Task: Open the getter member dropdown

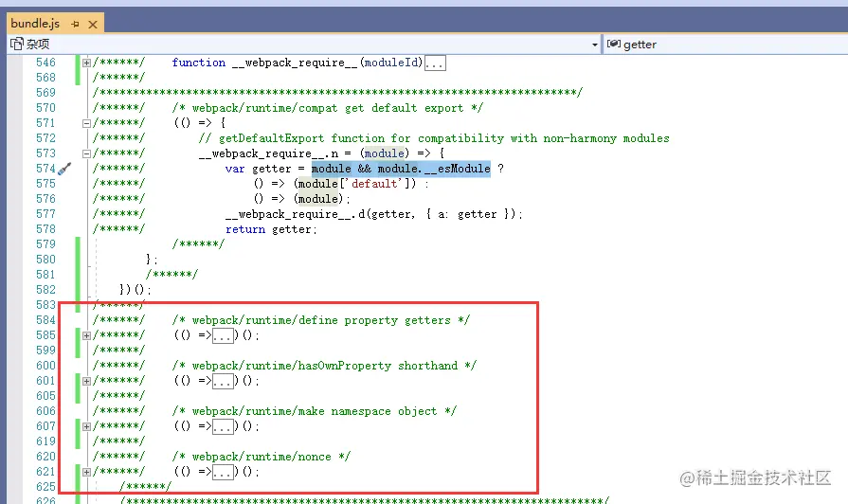Action: tap(725, 45)
